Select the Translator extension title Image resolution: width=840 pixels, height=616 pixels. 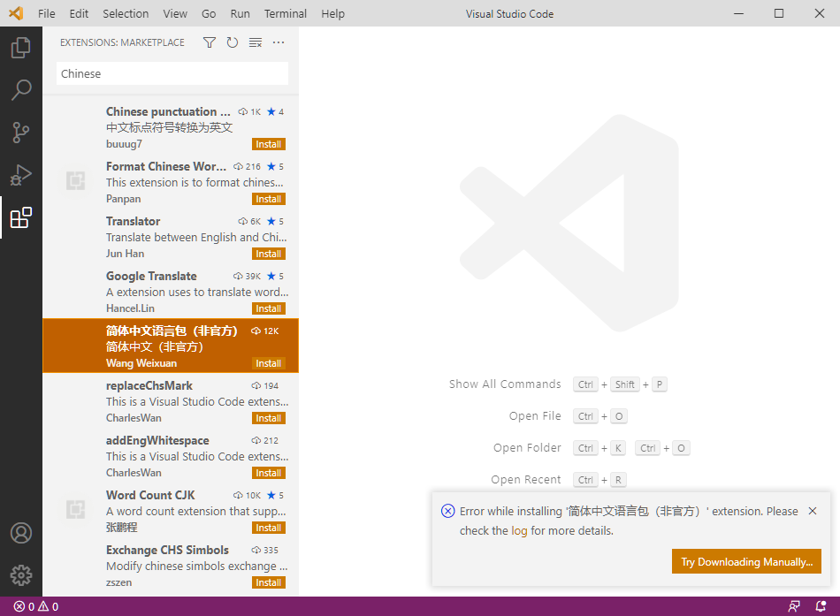(x=133, y=221)
